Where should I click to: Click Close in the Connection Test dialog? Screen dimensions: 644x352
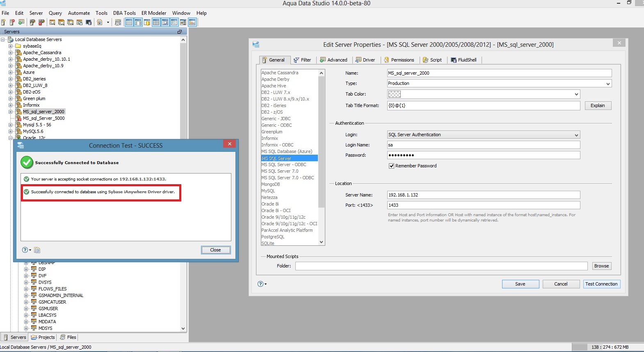[x=215, y=250]
